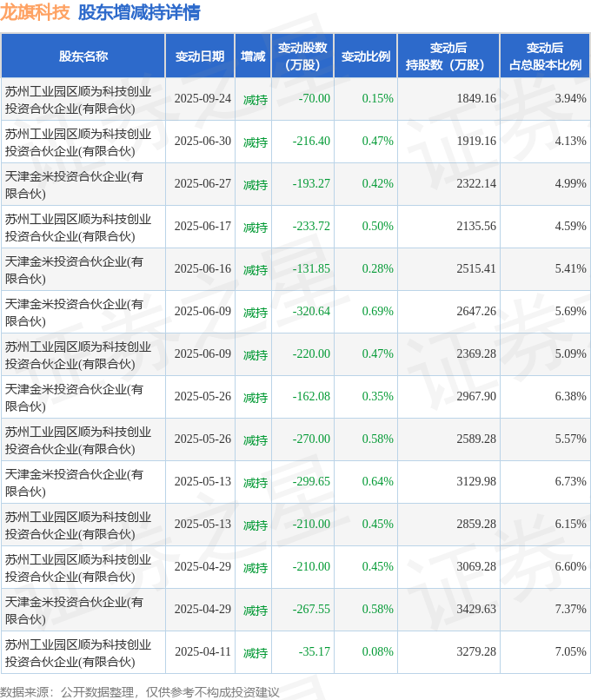Click the ratio value 6.60%
This screenshot has height=700, width=591.
tap(570, 566)
